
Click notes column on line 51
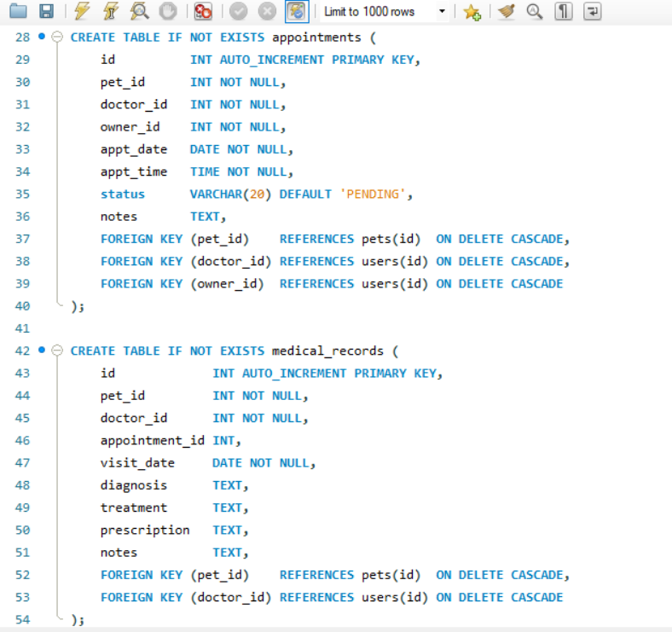click(x=119, y=553)
